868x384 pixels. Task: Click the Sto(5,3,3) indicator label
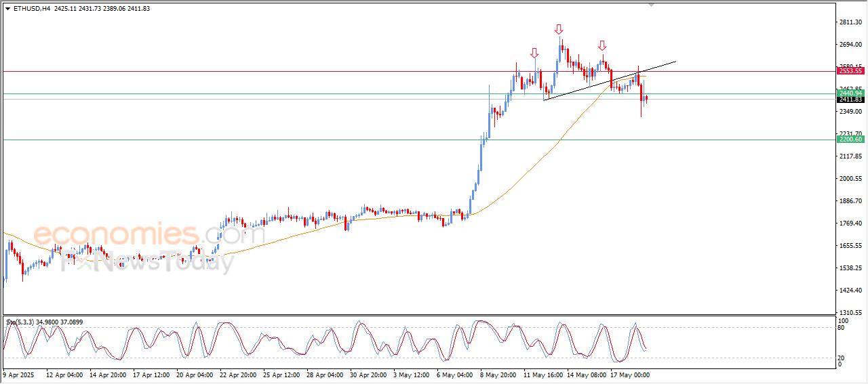coord(20,322)
